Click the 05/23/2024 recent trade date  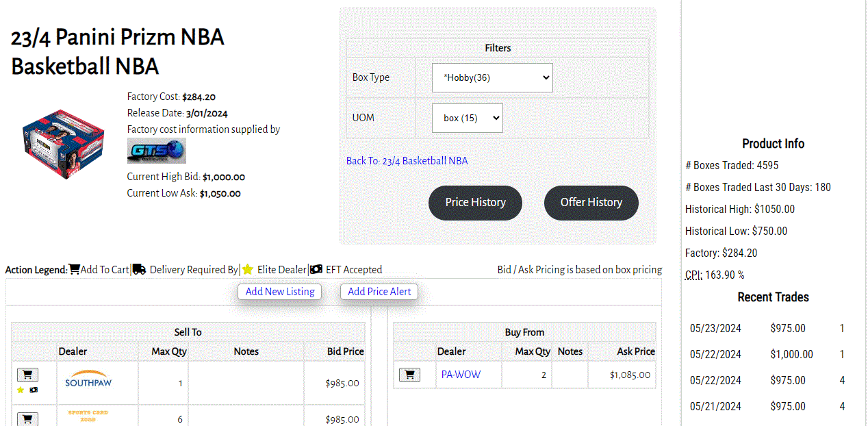(x=715, y=328)
